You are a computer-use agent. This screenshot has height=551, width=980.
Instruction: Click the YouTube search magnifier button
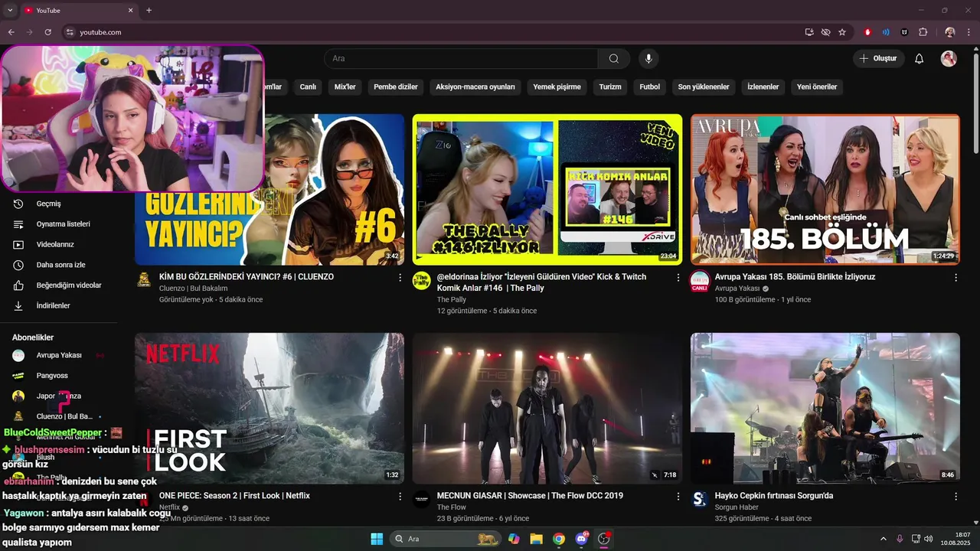pos(614,59)
